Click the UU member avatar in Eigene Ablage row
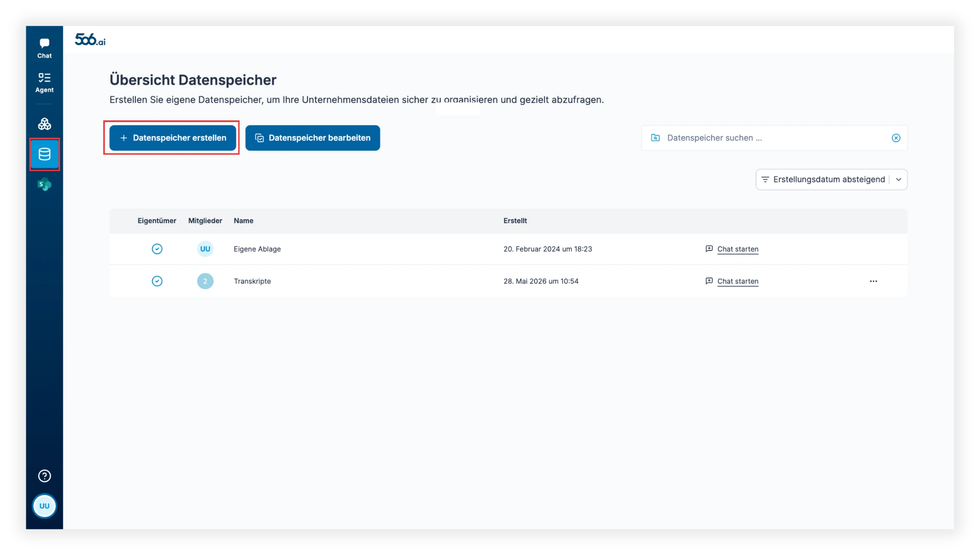Image resolution: width=980 pixels, height=555 pixels. click(x=205, y=249)
